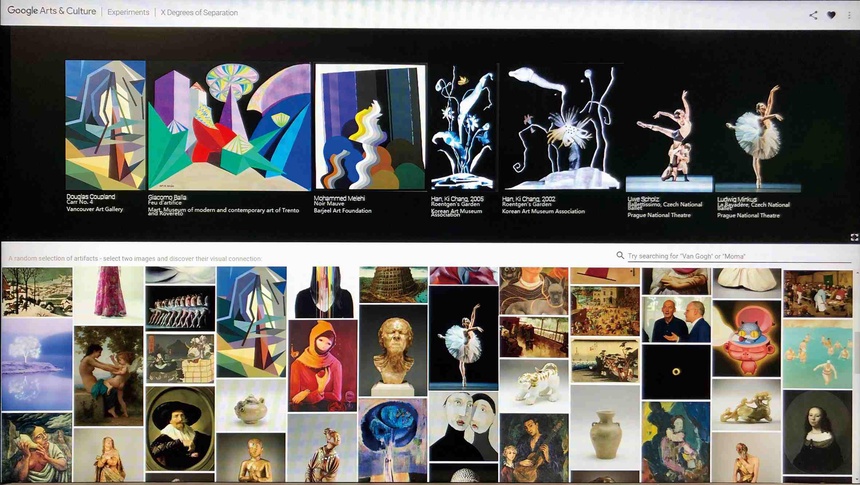
Task: Select the jade lion carving
Action: point(746,404)
